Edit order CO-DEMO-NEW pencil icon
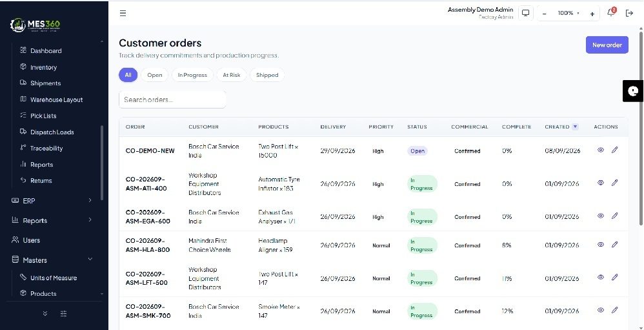644x330 pixels. tap(614, 150)
